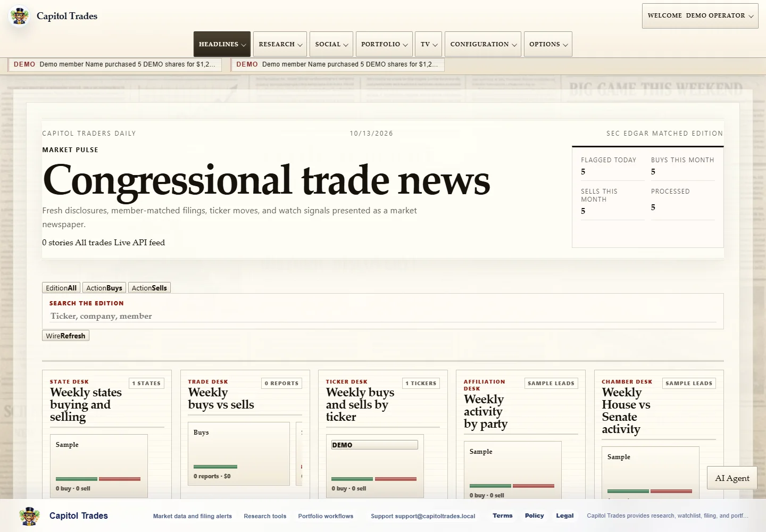Click the 0 Reports badge on Trade Desk
Viewport: 766px width, 532px height.
click(x=282, y=383)
